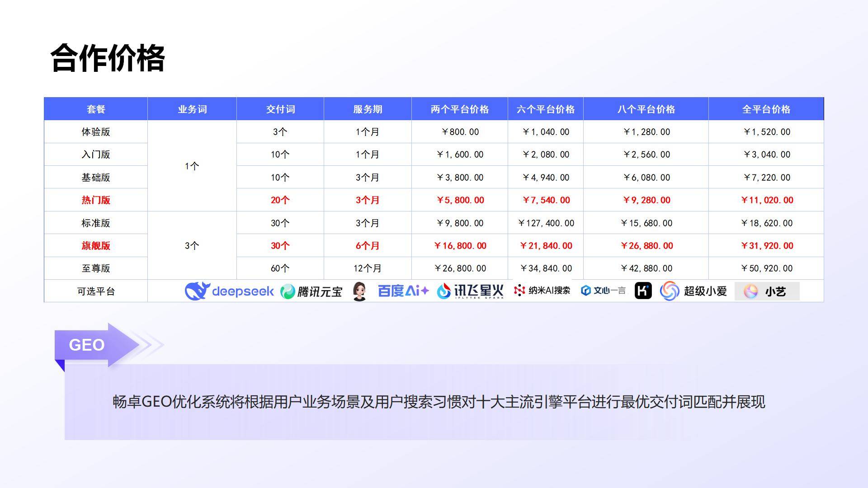Image resolution: width=868 pixels, height=488 pixels.
Task: Click the girl avatar icon
Action: coord(359,291)
